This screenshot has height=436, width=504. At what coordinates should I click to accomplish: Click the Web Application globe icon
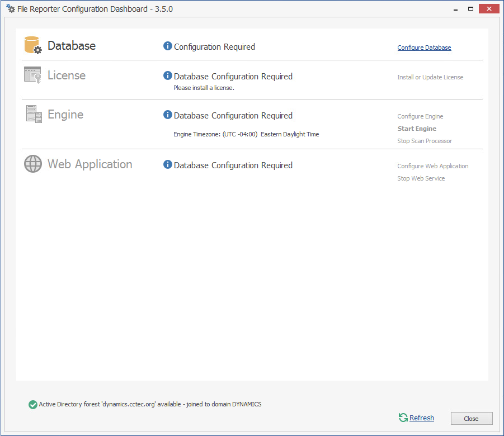33,164
